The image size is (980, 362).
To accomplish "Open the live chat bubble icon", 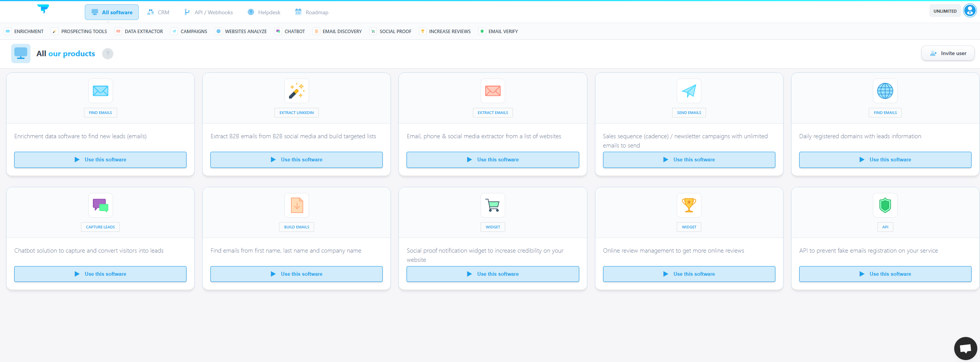I will click(x=965, y=349).
